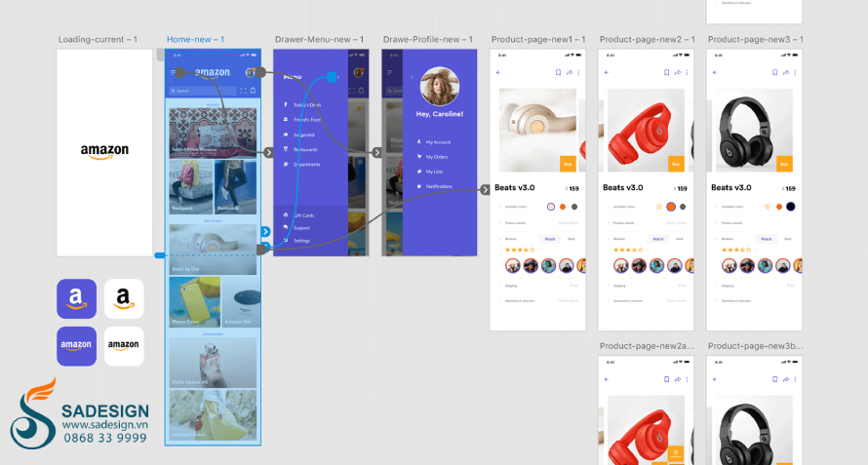
Task: Click the Search field on Home-new artboard
Action: coord(203,91)
